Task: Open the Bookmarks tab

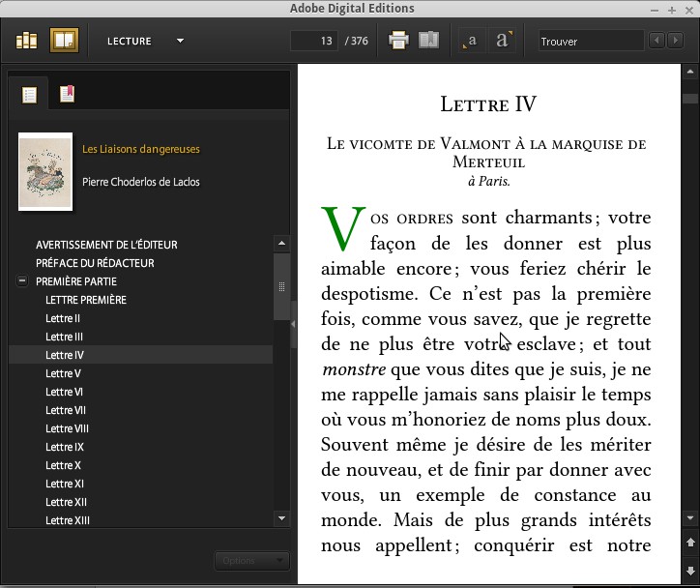Action: [x=68, y=94]
